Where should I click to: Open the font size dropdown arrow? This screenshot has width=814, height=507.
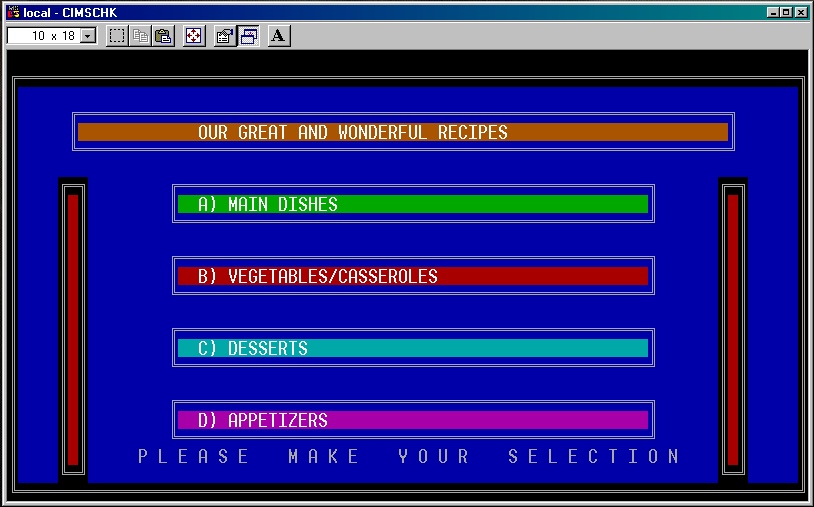tap(88, 36)
